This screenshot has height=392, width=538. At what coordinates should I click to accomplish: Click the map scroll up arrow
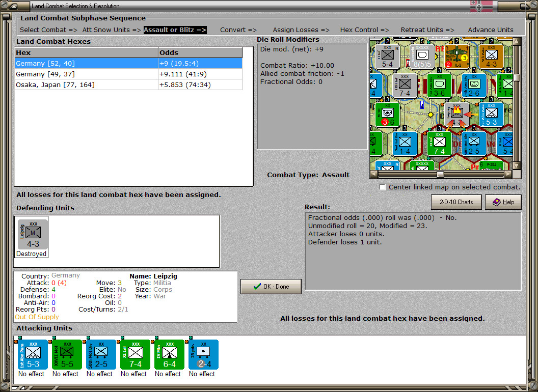(517, 42)
